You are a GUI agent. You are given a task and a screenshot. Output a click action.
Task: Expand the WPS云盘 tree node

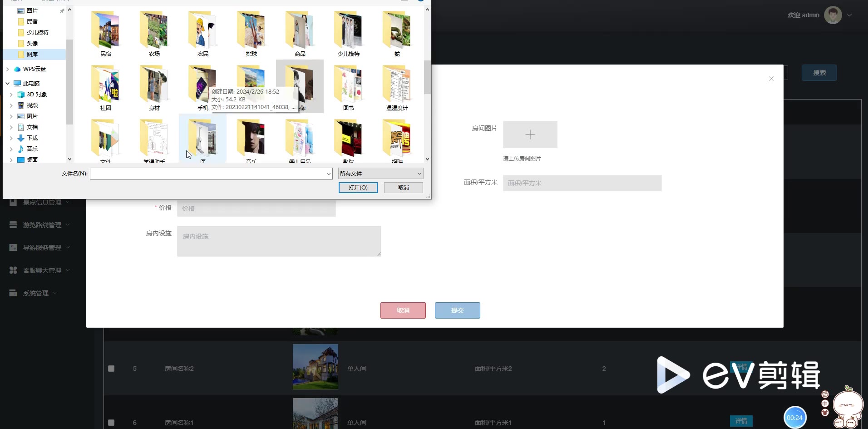click(7, 69)
